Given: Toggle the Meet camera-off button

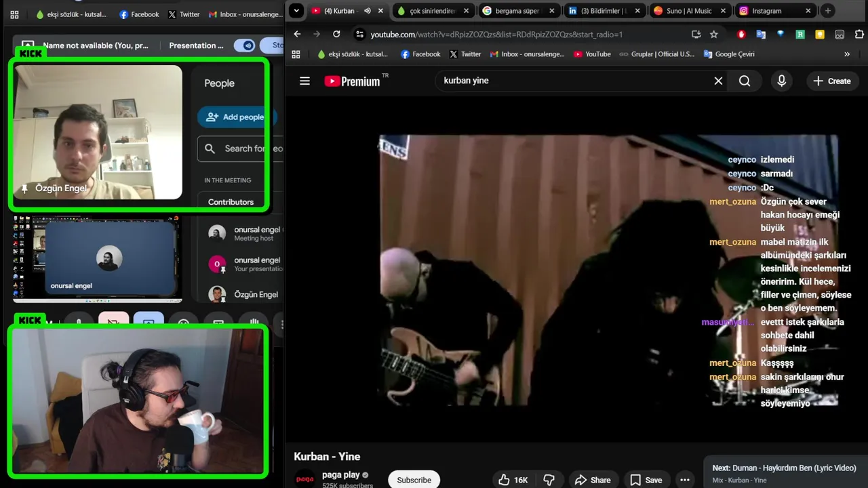Looking at the screenshot, I should [x=113, y=321].
